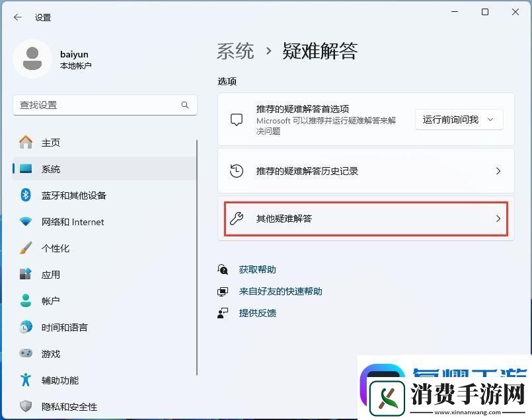Screen dimensions: 532x420
Task: Open 帐户 settings page
Action: (x=104, y=300)
